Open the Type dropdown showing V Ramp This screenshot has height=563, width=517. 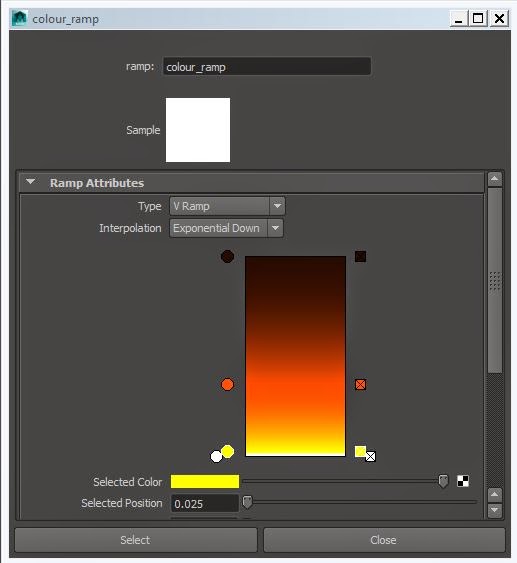click(x=227, y=206)
